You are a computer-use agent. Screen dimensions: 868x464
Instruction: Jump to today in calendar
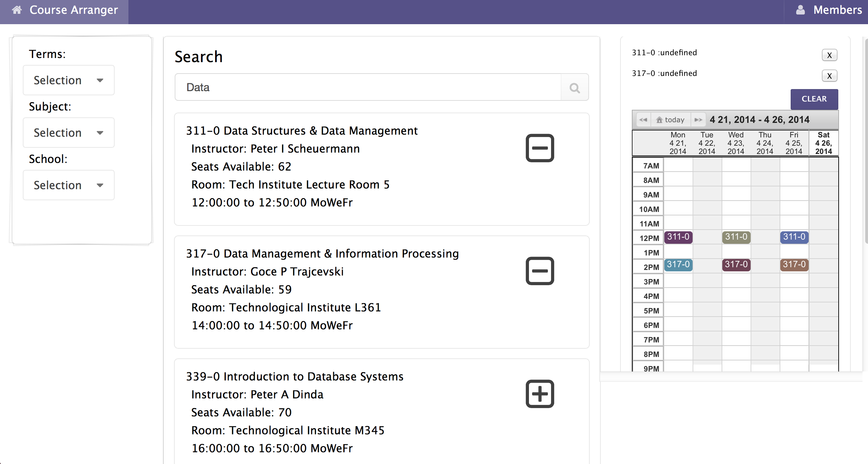coord(671,120)
